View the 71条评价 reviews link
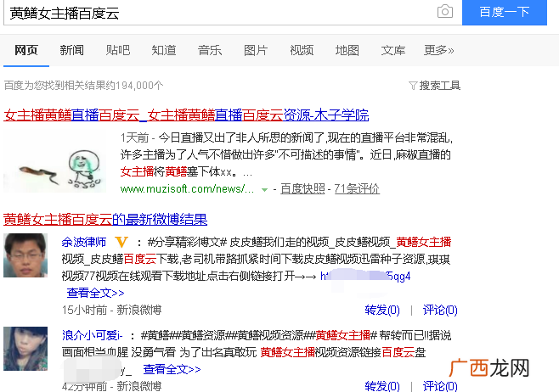 point(357,188)
